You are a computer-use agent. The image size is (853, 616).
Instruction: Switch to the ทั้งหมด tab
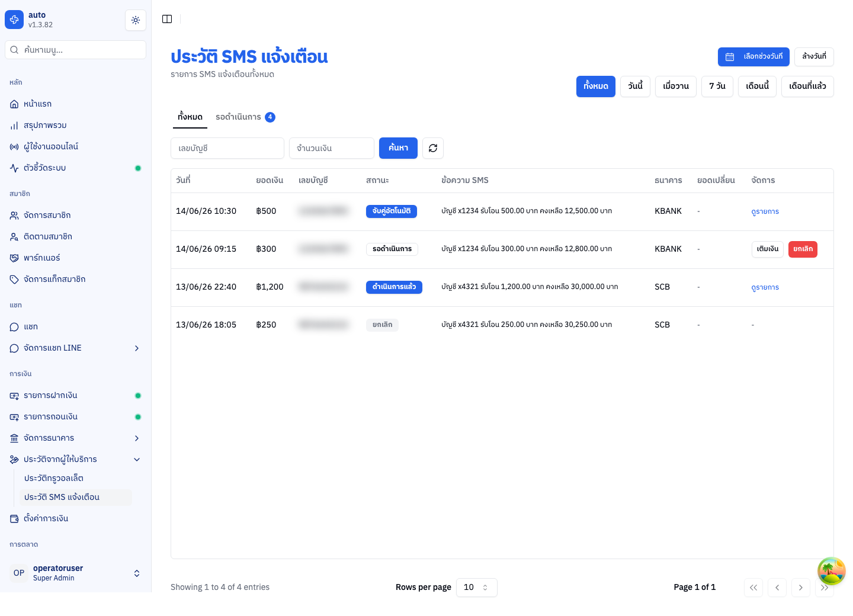tap(190, 117)
